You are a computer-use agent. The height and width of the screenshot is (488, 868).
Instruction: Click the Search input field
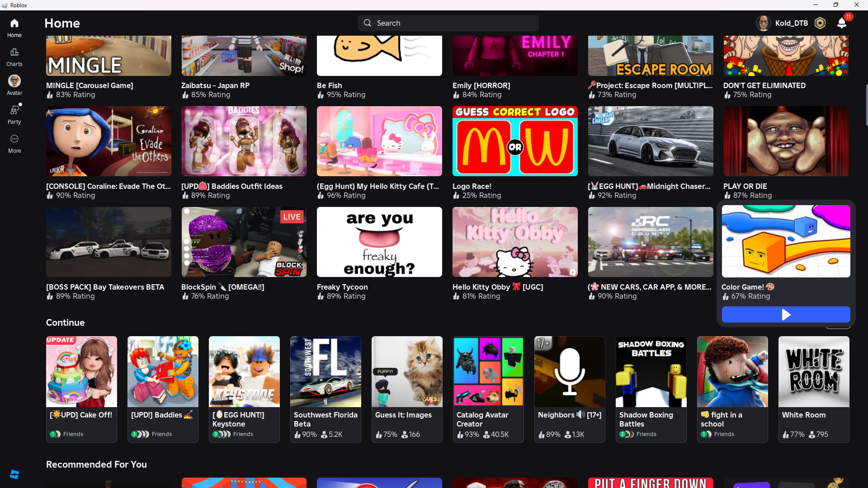(x=448, y=23)
